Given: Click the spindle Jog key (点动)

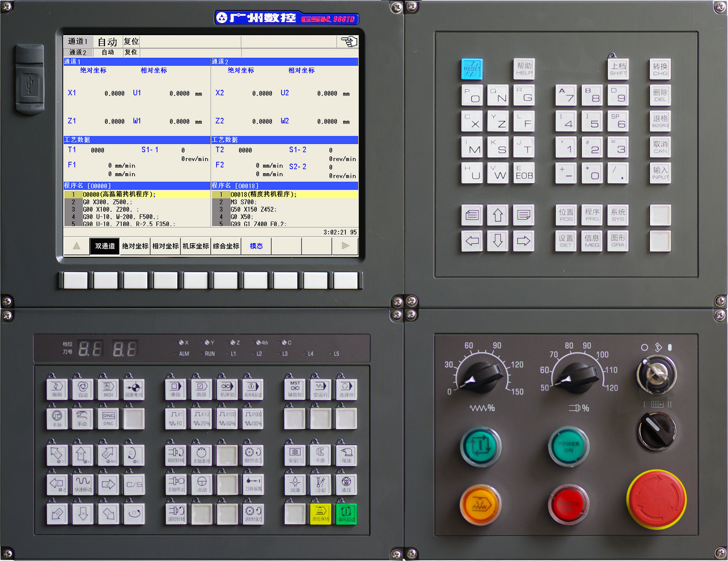Looking at the screenshot, I should tap(201, 484).
